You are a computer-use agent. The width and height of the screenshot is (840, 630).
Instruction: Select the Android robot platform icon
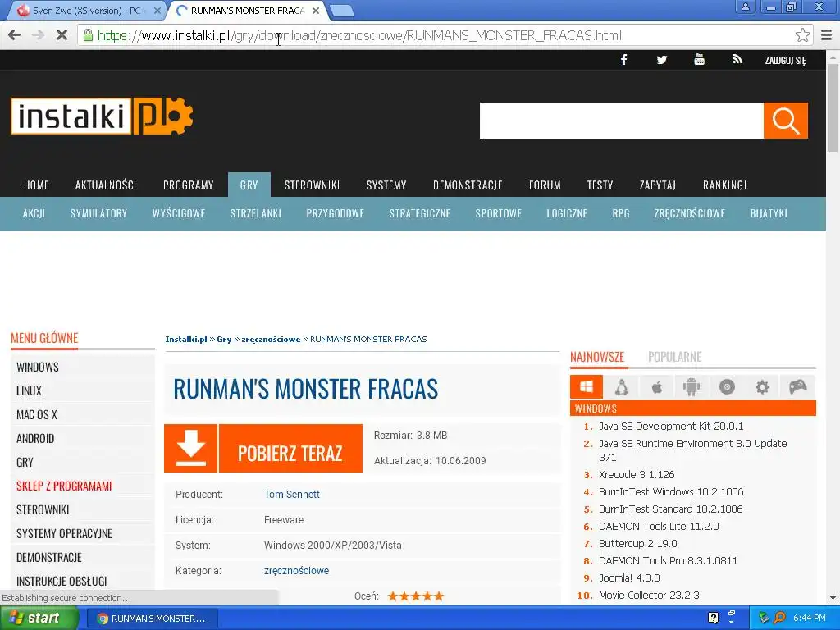tap(692, 387)
